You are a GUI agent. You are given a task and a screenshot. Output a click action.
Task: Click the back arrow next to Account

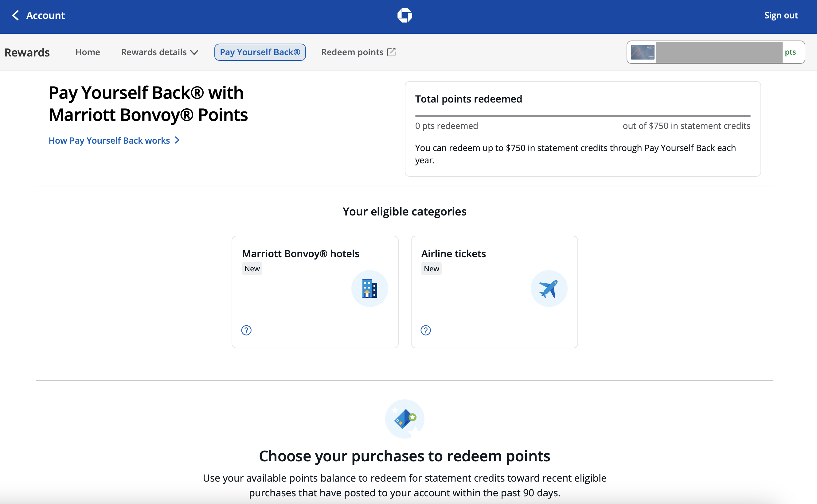tap(15, 15)
